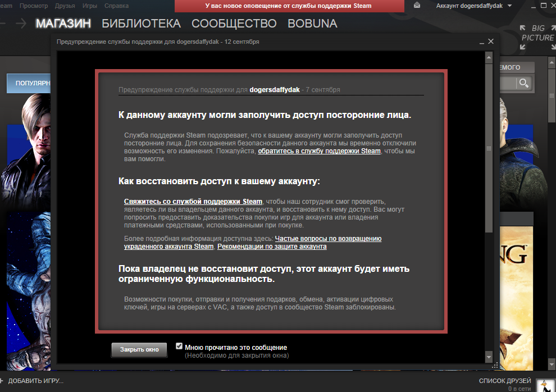This screenshot has height=392, width=556.
Task: Click the store page scrollbar up arrow
Action: [552, 63]
